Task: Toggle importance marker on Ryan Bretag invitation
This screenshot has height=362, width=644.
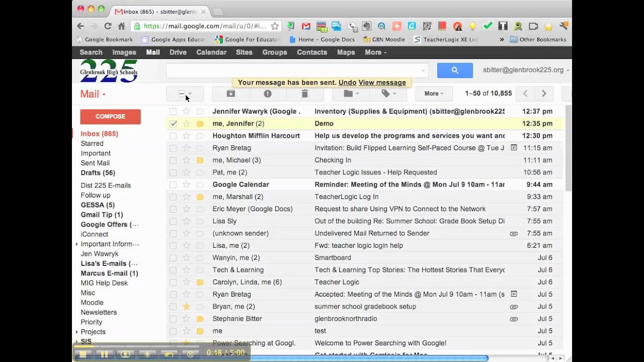Action: point(200,148)
